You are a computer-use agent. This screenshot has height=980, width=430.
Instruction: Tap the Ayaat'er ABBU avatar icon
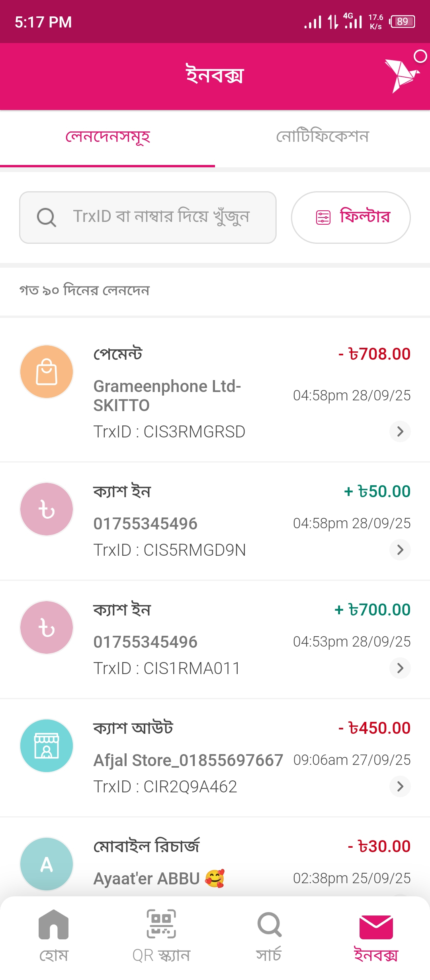[x=47, y=864]
